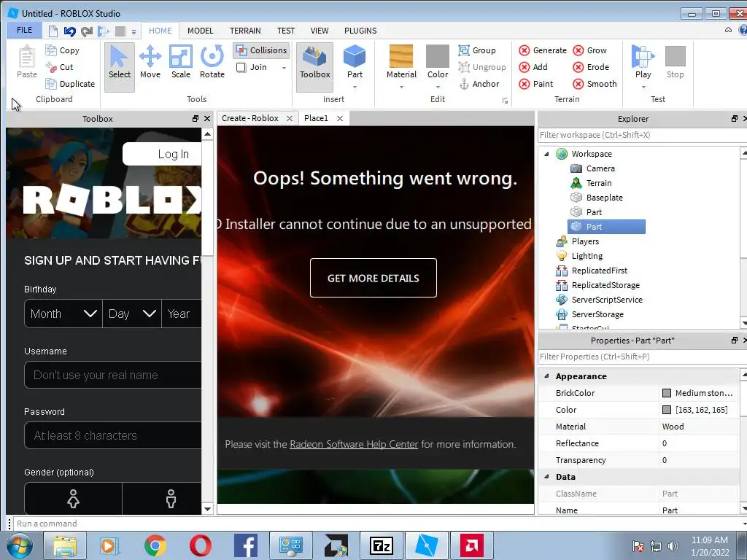
Task: Select the female gender option
Action: (74, 499)
